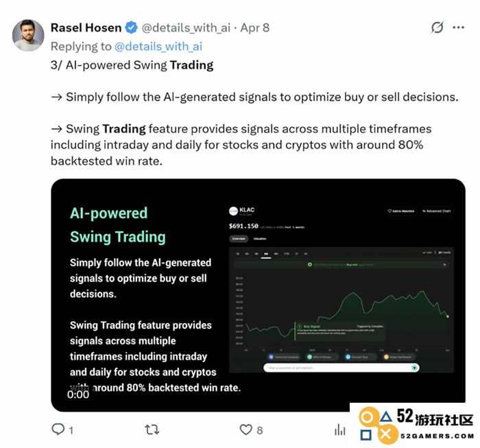
Task: Select the Overview tab in KLAC panel
Action: [x=239, y=239]
